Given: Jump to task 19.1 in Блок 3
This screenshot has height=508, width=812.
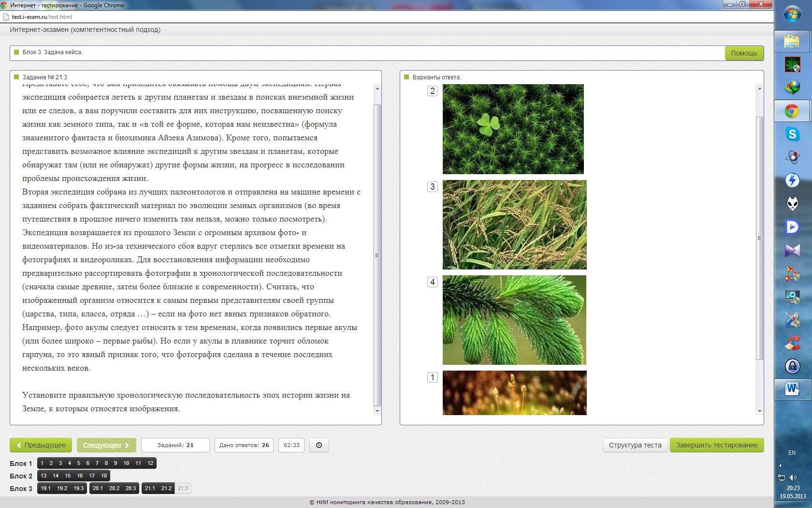Looking at the screenshot, I should pos(46,488).
